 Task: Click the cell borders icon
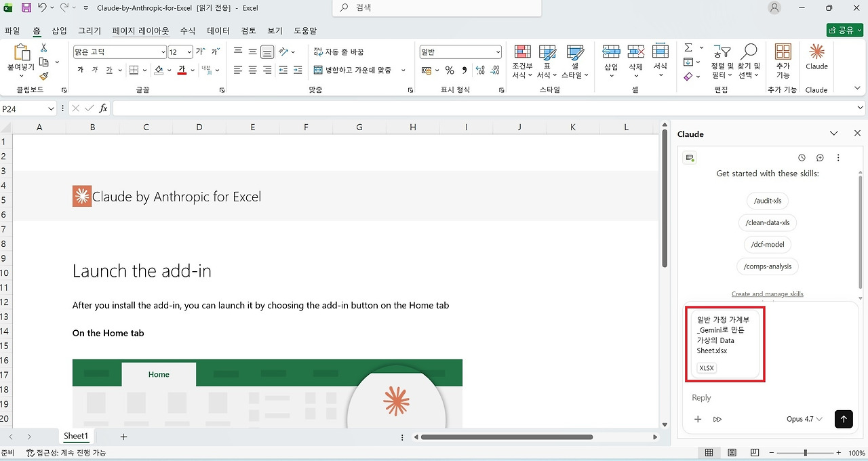coord(134,70)
